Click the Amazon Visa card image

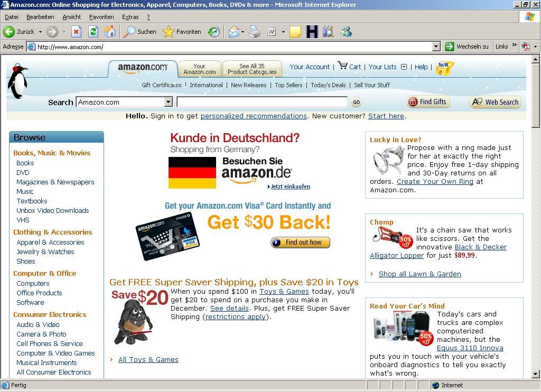pyautogui.click(x=167, y=236)
